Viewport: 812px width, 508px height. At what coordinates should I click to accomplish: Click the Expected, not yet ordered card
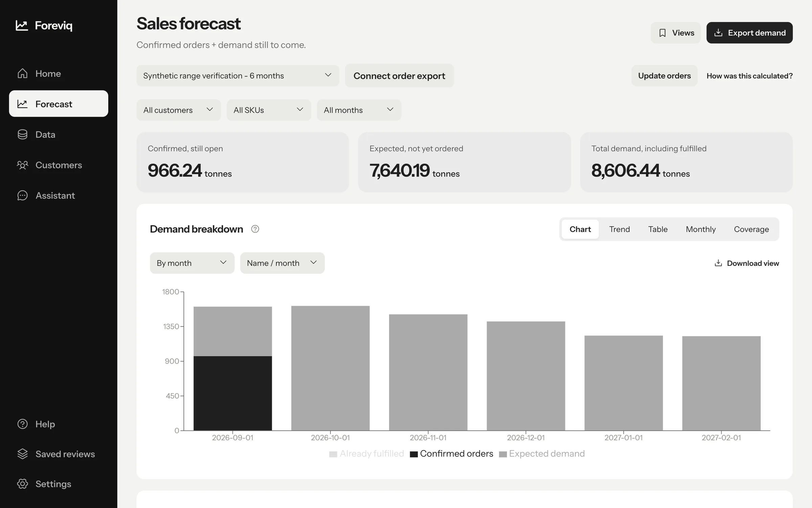click(465, 162)
